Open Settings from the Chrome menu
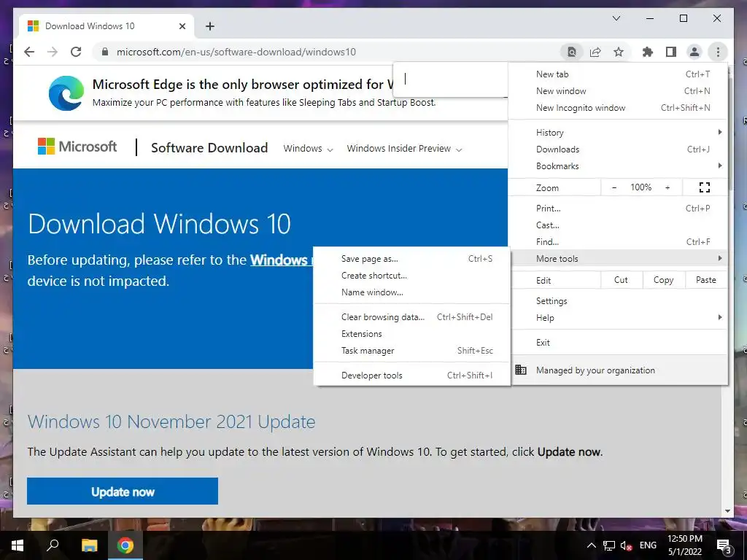747x560 pixels. (618, 301)
